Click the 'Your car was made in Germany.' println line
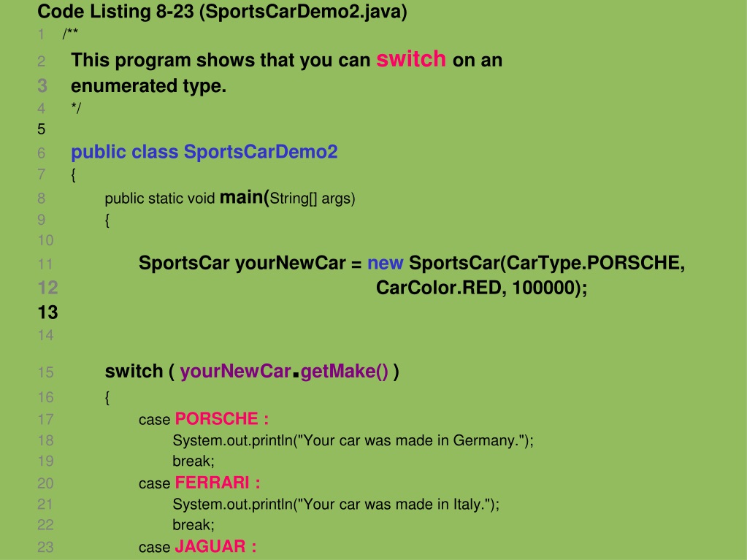Viewport: 747px width, 560px height. pos(353,440)
